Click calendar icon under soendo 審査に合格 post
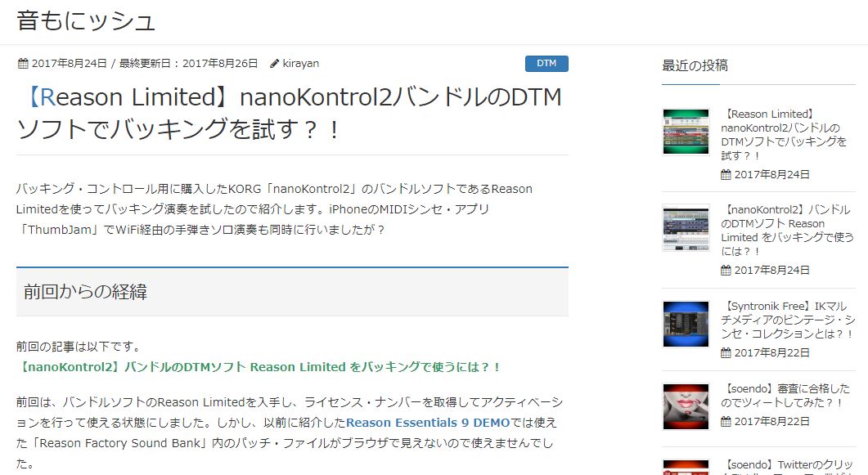The width and height of the screenshot is (868, 475). coord(726,422)
